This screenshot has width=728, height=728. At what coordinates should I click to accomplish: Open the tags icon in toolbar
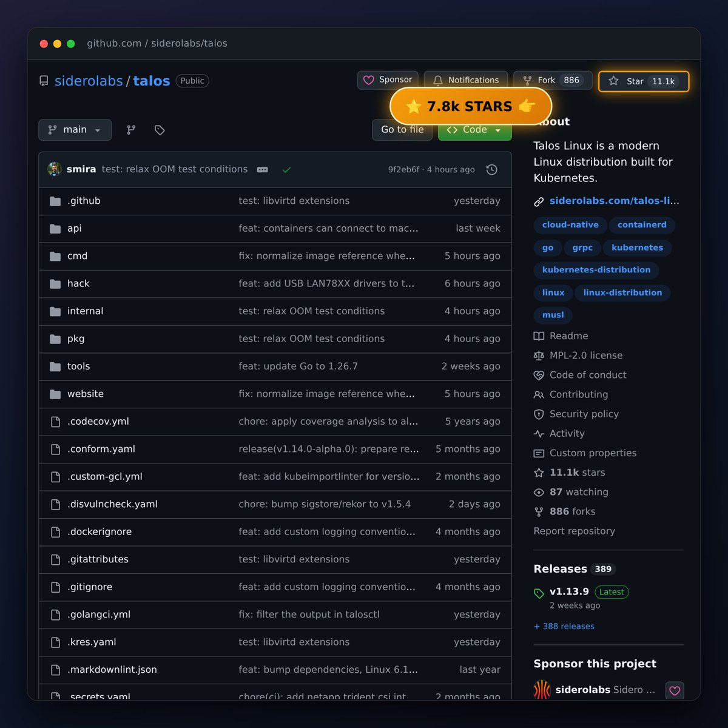pos(160,130)
